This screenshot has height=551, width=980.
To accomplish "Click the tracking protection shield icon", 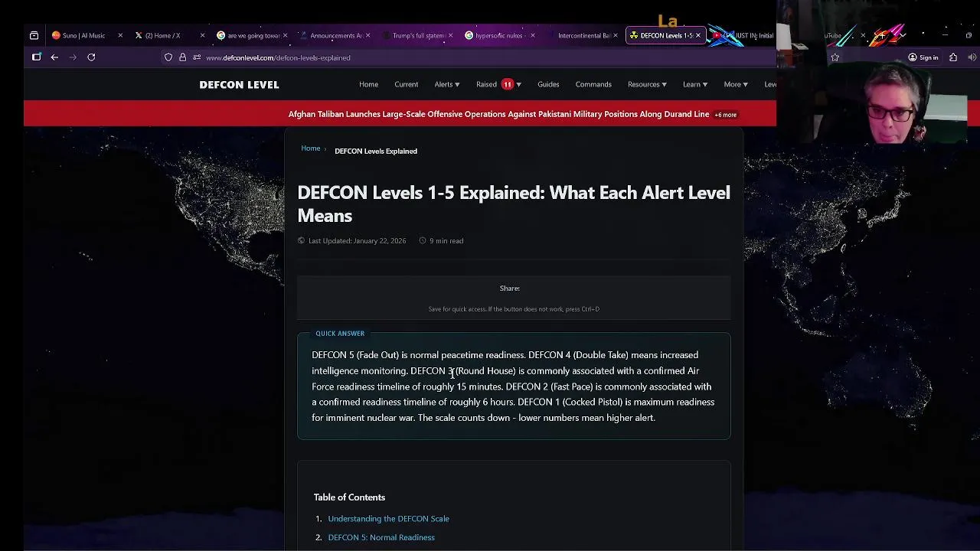I will [168, 57].
